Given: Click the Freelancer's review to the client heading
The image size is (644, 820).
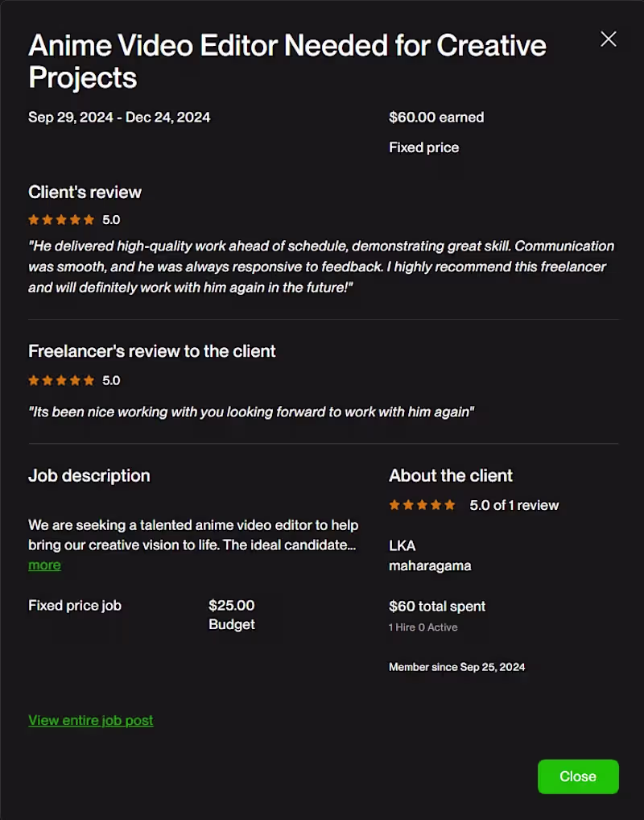Looking at the screenshot, I should click(x=152, y=351).
